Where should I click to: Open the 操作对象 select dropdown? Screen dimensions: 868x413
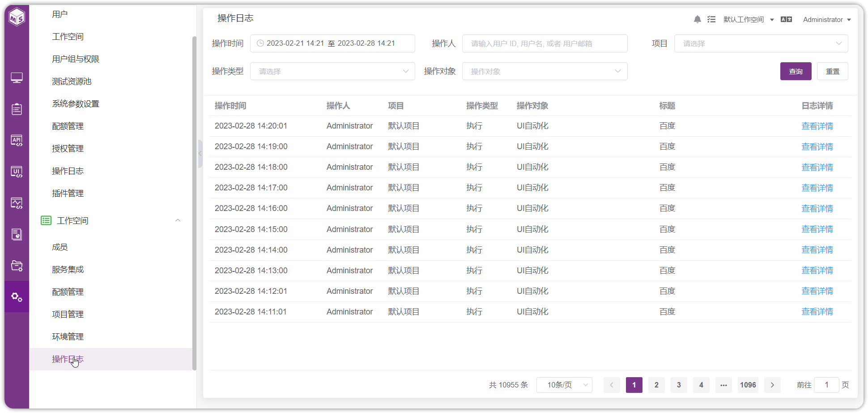click(x=545, y=71)
